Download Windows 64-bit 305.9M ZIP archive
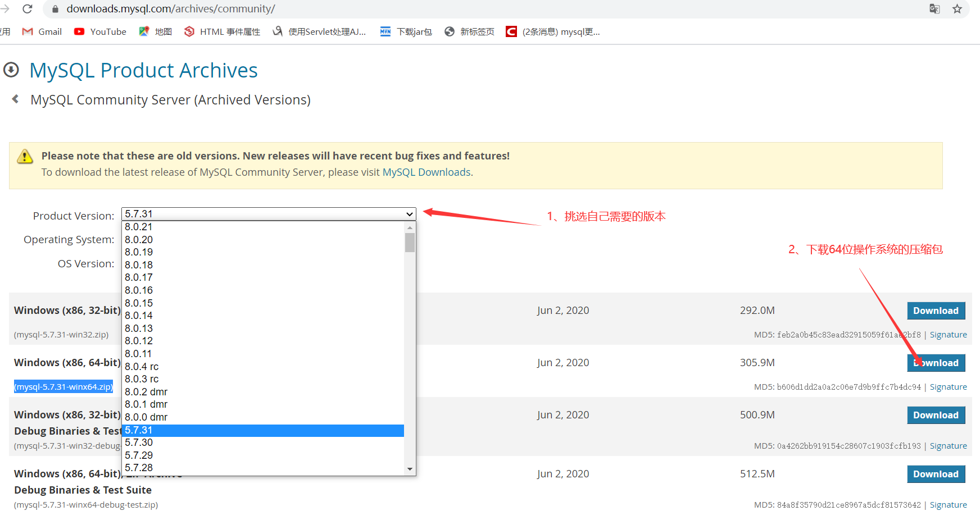This screenshot has height=520, width=980. (x=936, y=363)
